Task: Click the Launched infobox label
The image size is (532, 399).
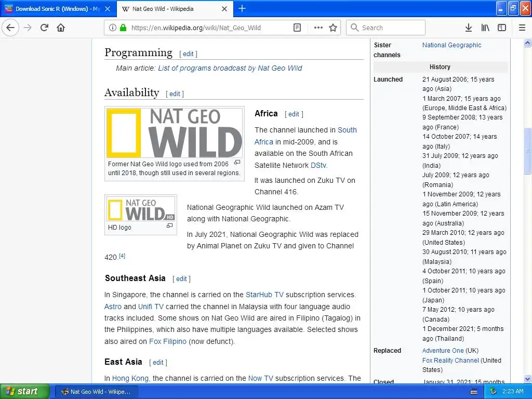Action: pos(388,79)
